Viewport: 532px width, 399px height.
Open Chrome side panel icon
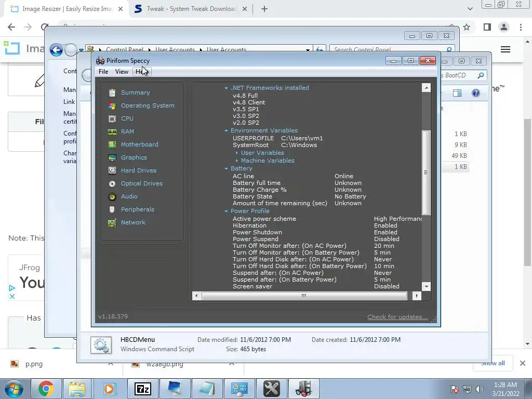pyautogui.click(x=487, y=27)
